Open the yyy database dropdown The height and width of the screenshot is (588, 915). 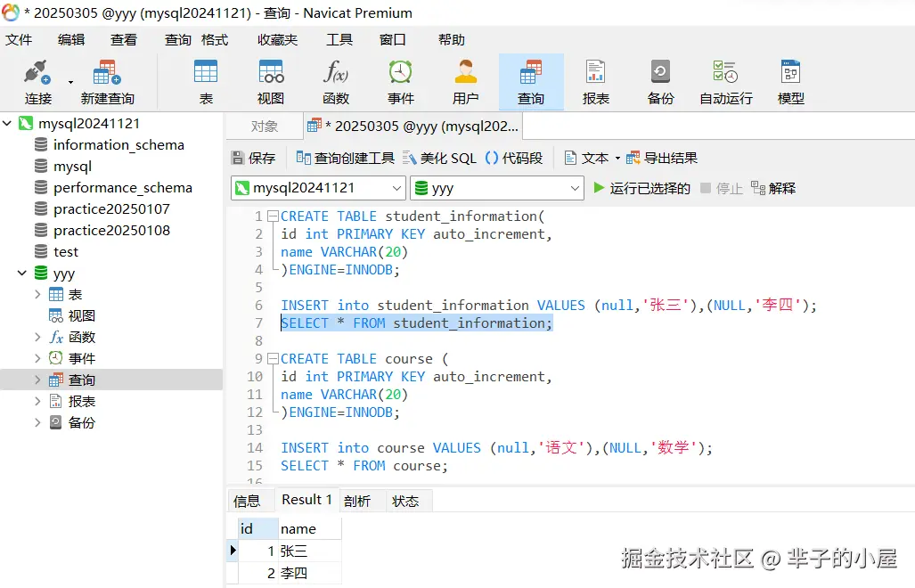pos(497,188)
